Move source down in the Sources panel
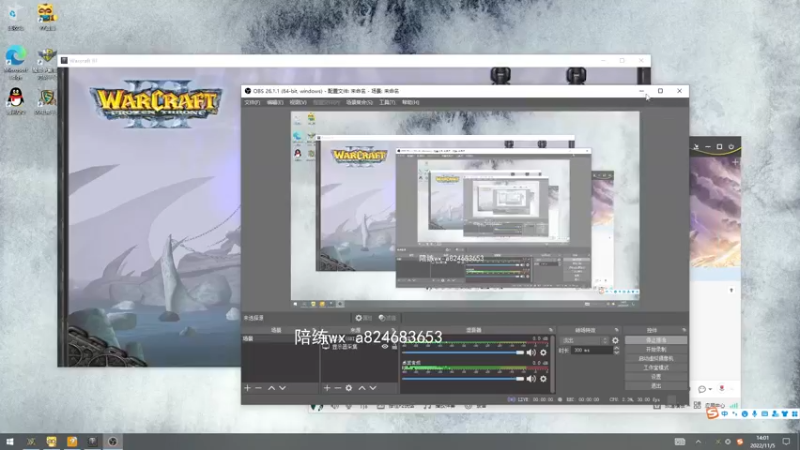Screen dimensions: 800x450 coord(373,388)
